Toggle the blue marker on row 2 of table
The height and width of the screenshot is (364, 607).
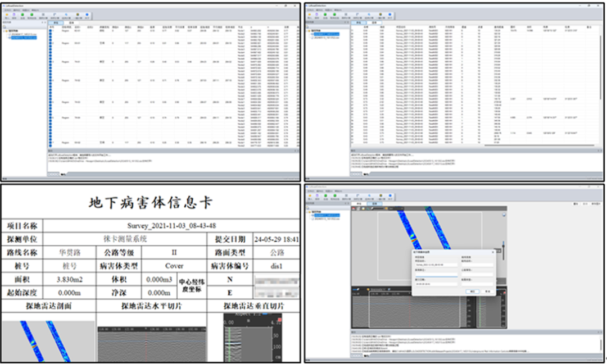coord(51,33)
